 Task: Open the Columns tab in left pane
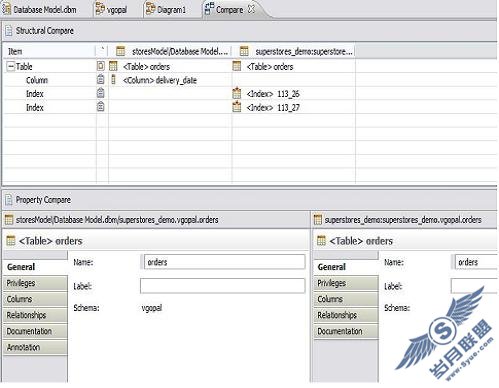(35, 299)
